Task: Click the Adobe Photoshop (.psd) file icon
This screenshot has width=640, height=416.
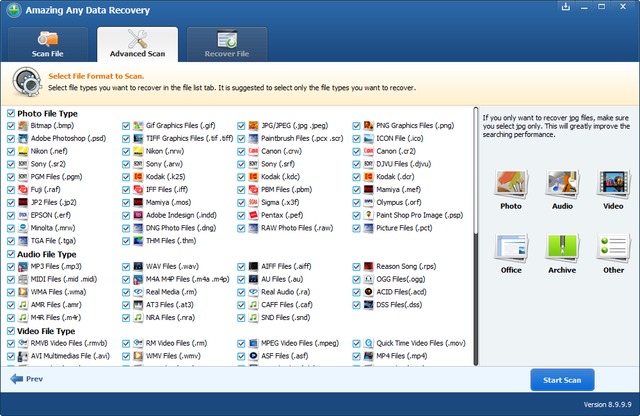Action: tap(24, 139)
